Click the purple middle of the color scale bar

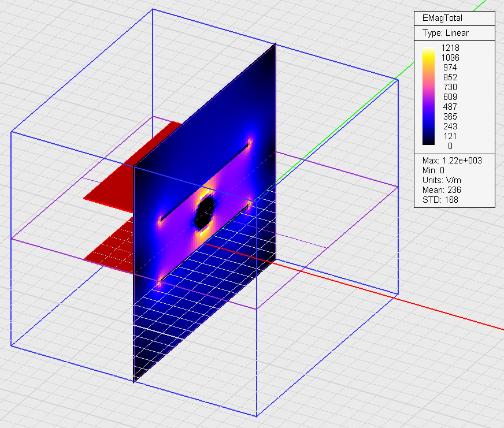tap(428, 98)
